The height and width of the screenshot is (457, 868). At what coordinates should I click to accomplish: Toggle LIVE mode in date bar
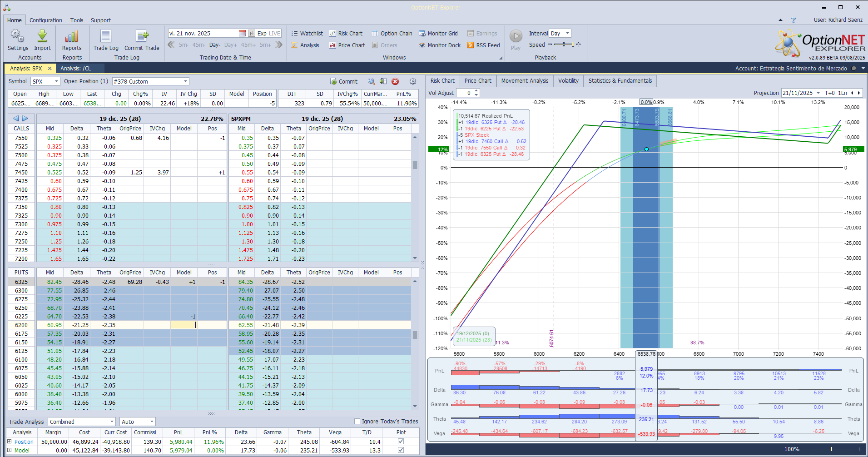[275, 33]
